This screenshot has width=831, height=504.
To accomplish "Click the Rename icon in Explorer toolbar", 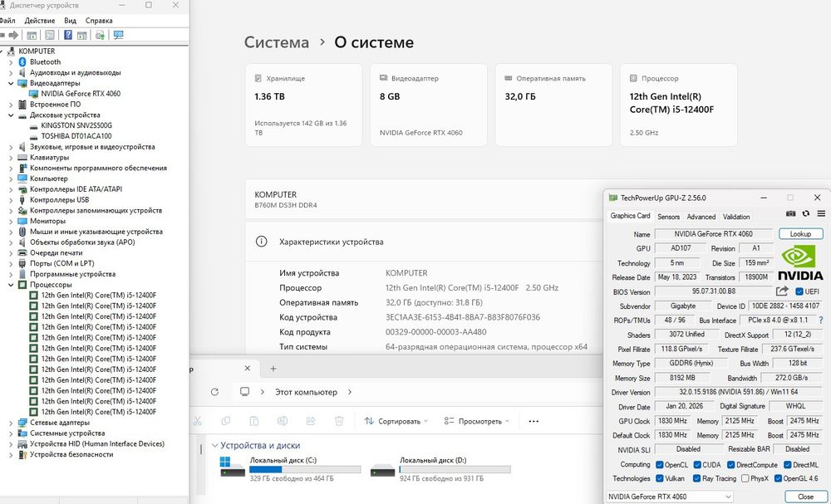I will [x=283, y=421].
